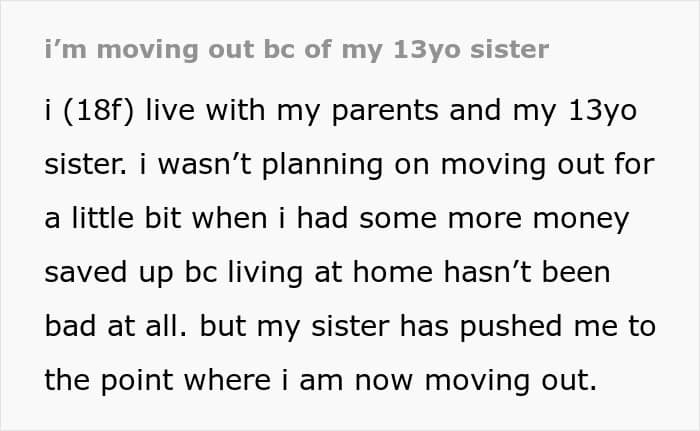Click the word "now" in the final line
This screenshot has height=431, width=700.
pyautogui.click(x=383, y=381)
